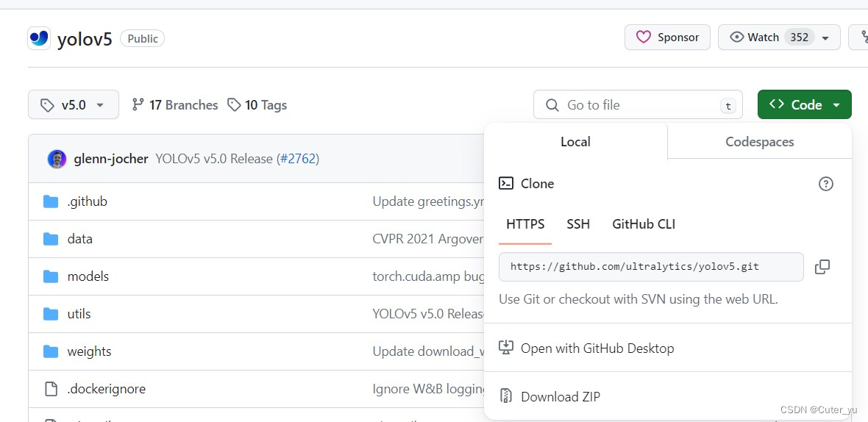Click glenn-jocher's avatar image

[x=57, y=159]
